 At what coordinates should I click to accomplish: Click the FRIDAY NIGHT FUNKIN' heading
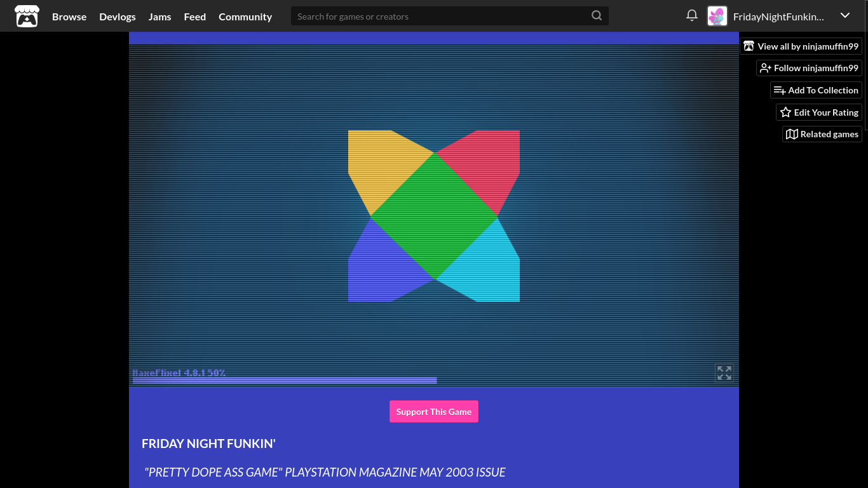pyautogui.click(x=208, y=444)
